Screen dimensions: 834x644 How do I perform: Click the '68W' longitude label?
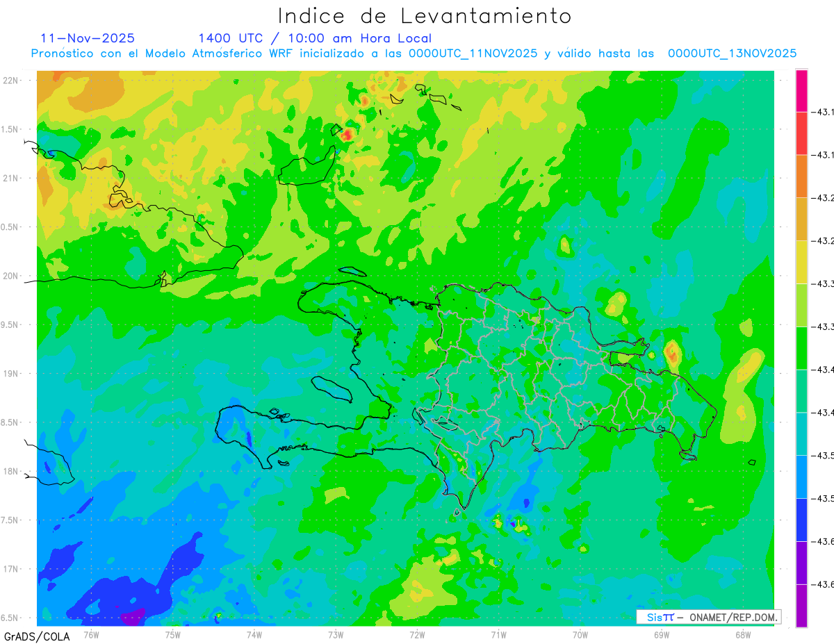742,634
